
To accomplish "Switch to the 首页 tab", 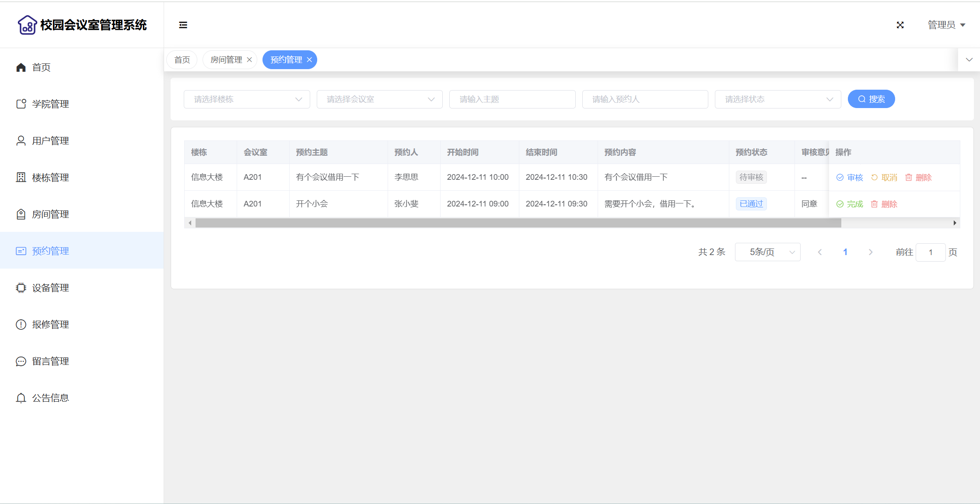I will pyautogui.click(x=182, y=60).
